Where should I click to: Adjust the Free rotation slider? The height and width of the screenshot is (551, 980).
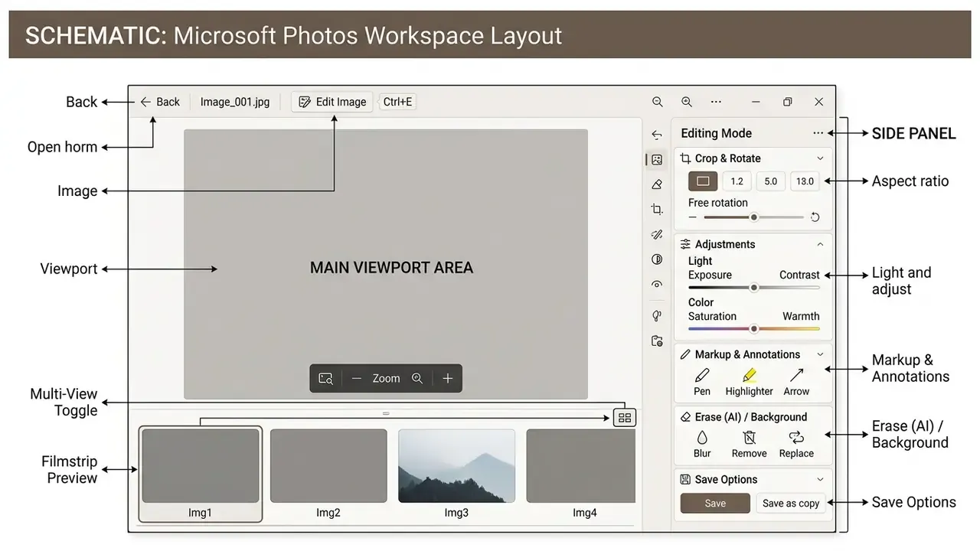coord(754,217)
